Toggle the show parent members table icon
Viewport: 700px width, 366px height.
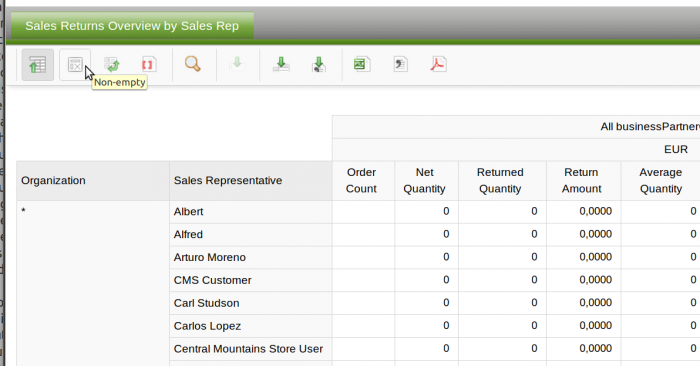coord(38,65)
